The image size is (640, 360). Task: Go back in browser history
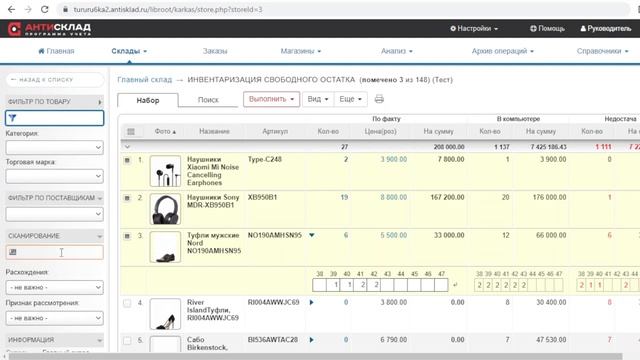[x=11, y=9]
